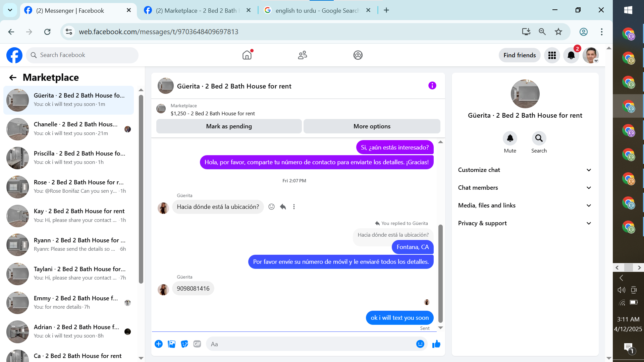Attach a photo with the image icon

point(171,344)
